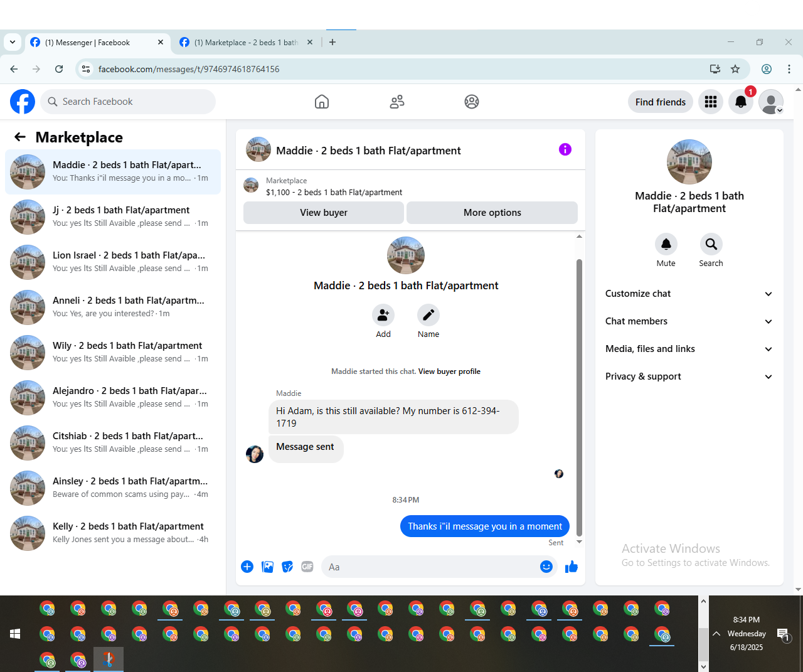Image resolution: width=803 pixels, height=672 pixels.
Task: Open the emoji picker
Action: click(546, 567)
